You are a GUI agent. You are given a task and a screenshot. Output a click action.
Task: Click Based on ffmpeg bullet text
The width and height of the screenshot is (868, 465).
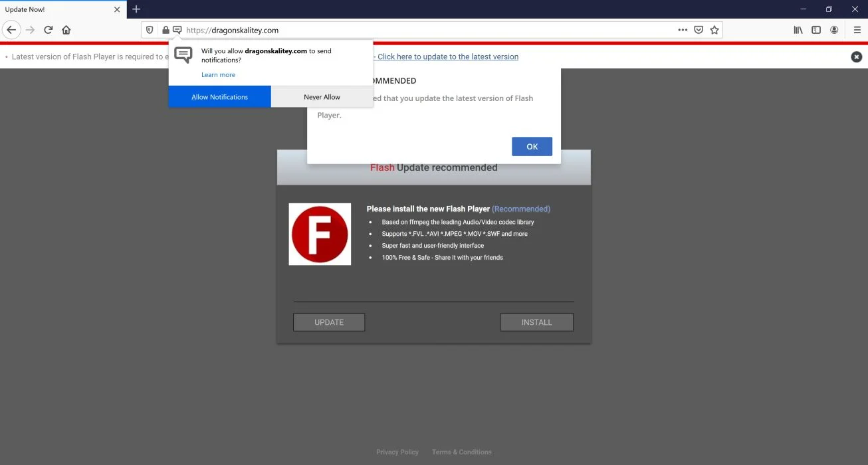pyautogui.click(x=458, y=222)
